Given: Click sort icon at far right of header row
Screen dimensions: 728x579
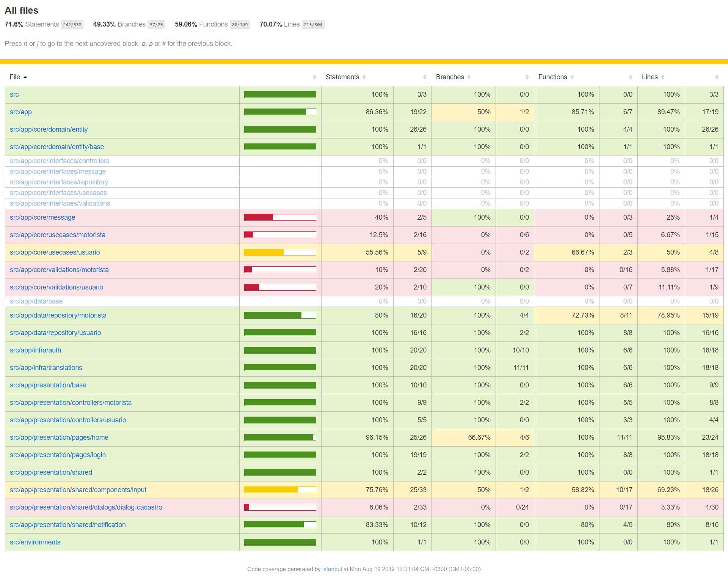Looking at the screenshot, I should coord(717,77).
